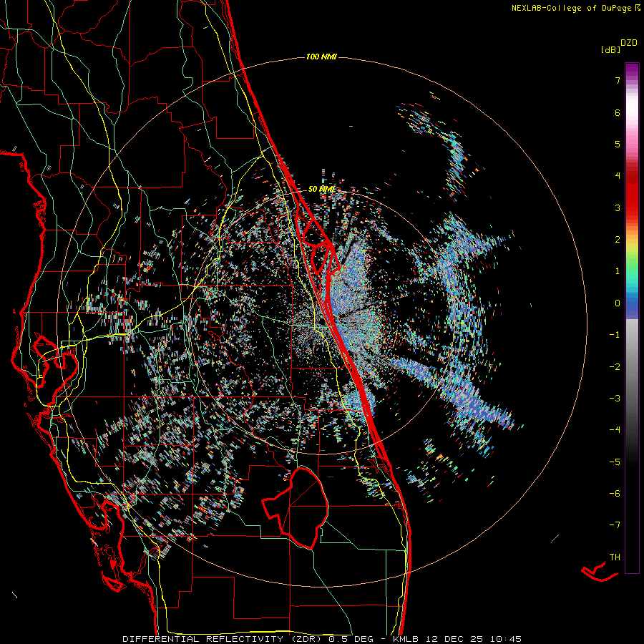Click the purple top of the color bar

[x=632, y=70]
